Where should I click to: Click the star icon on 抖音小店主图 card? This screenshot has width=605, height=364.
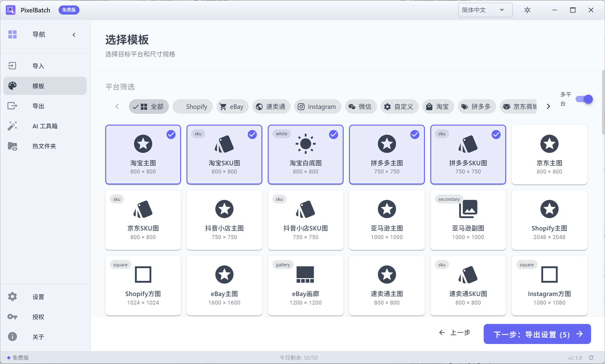tap(224, 209)
